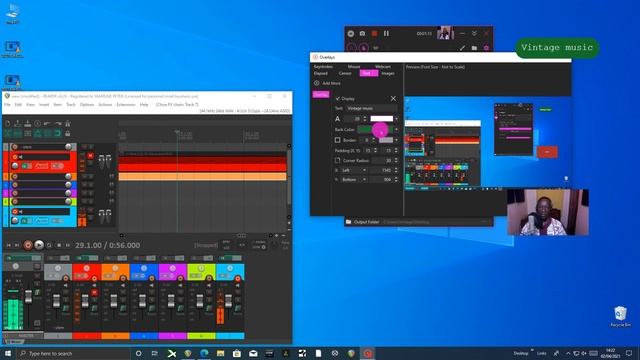Pause the screen recording in recorder window
The width and height of the screenshot is (640, 360).
[386, 33]
